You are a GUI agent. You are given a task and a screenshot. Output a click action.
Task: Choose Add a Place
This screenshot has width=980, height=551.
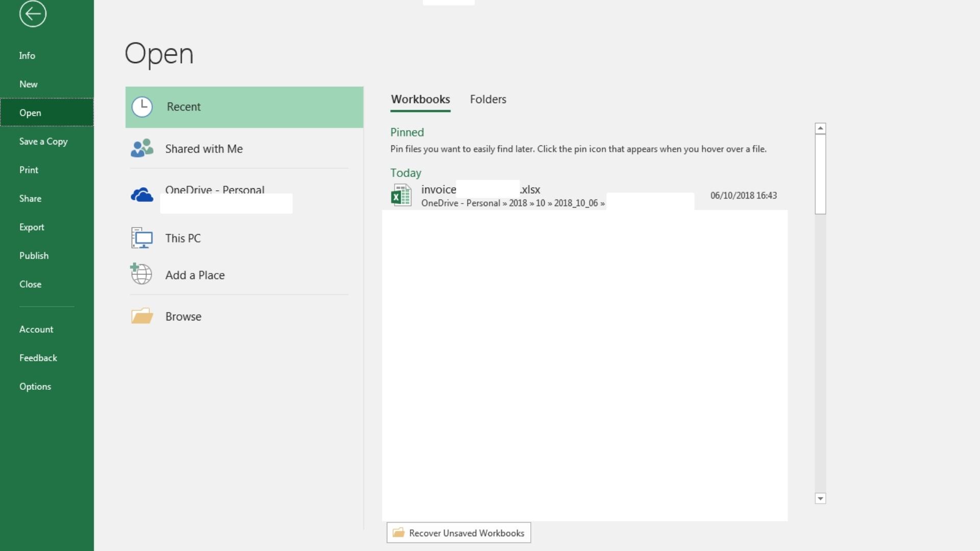tap(244, 275)
